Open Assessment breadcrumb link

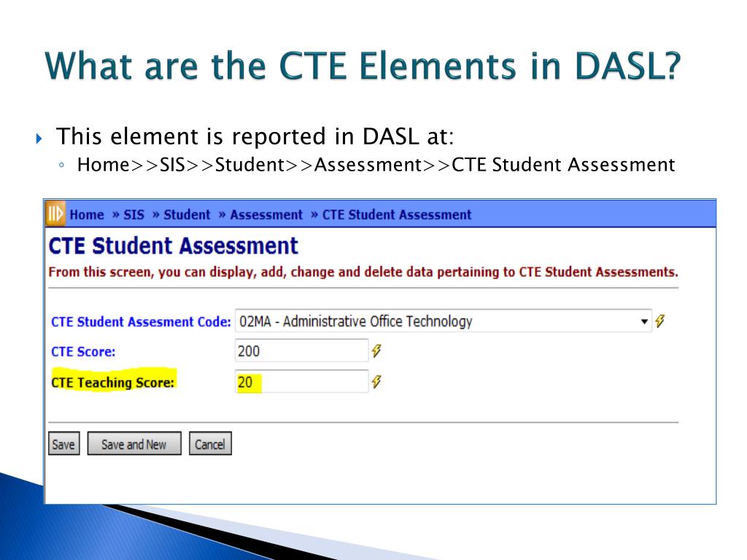coord(266,215)
